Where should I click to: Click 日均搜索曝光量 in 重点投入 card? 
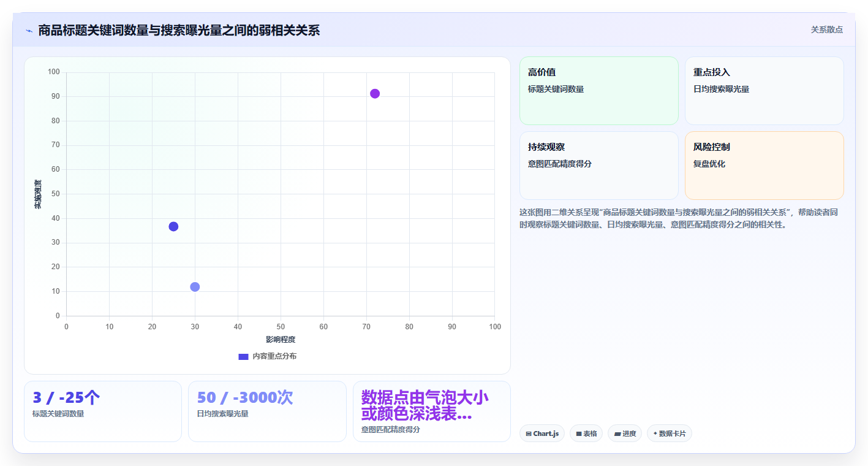721,90
